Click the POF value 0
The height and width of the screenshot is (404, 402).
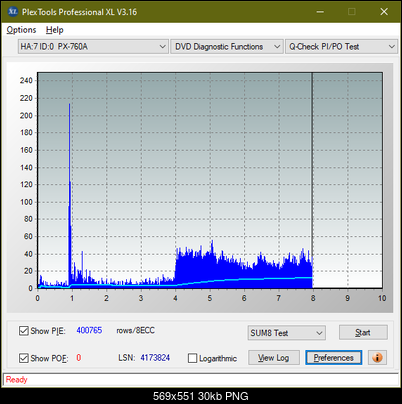79,358
